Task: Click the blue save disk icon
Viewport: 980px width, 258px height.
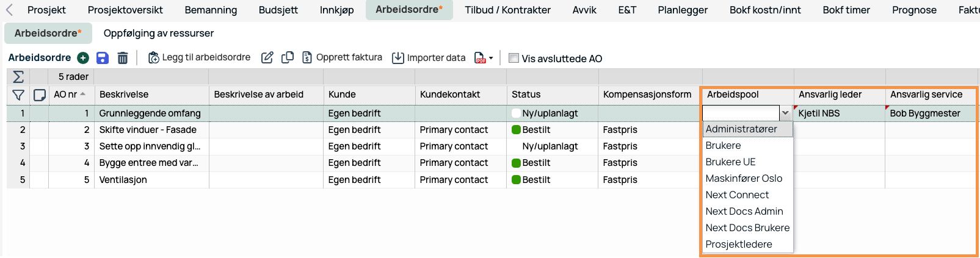Action: click(103, 58)
